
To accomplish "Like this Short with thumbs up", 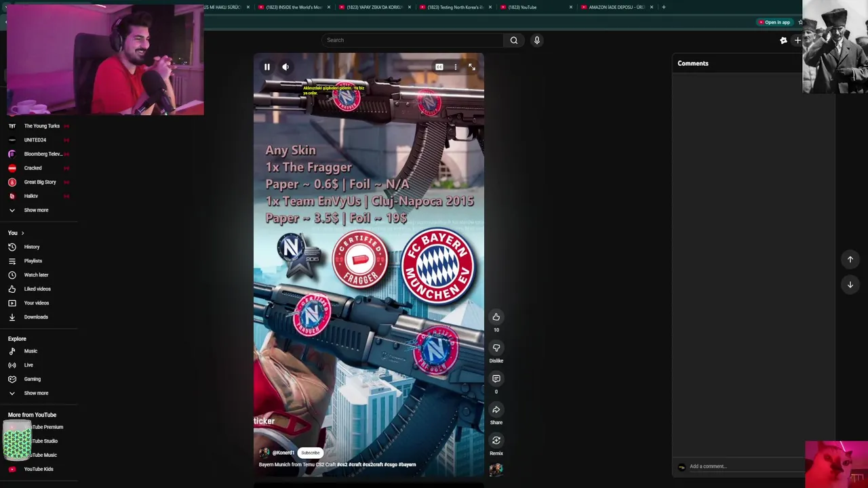I will click(496, 317).
